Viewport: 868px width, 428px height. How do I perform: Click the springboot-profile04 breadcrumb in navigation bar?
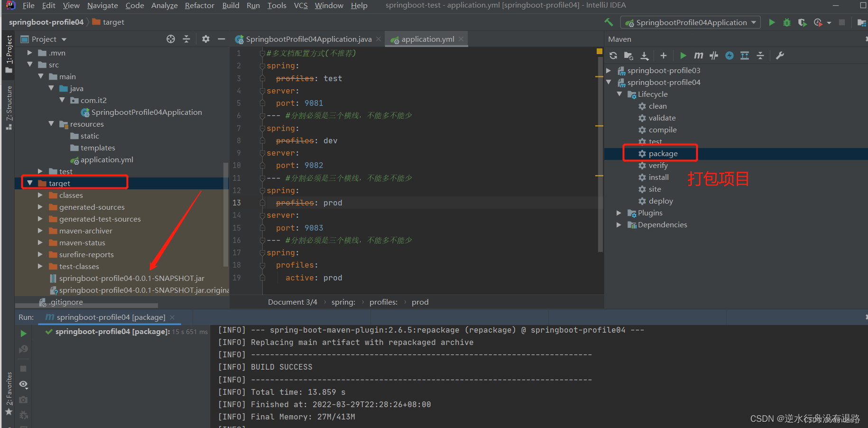(46, 22)
